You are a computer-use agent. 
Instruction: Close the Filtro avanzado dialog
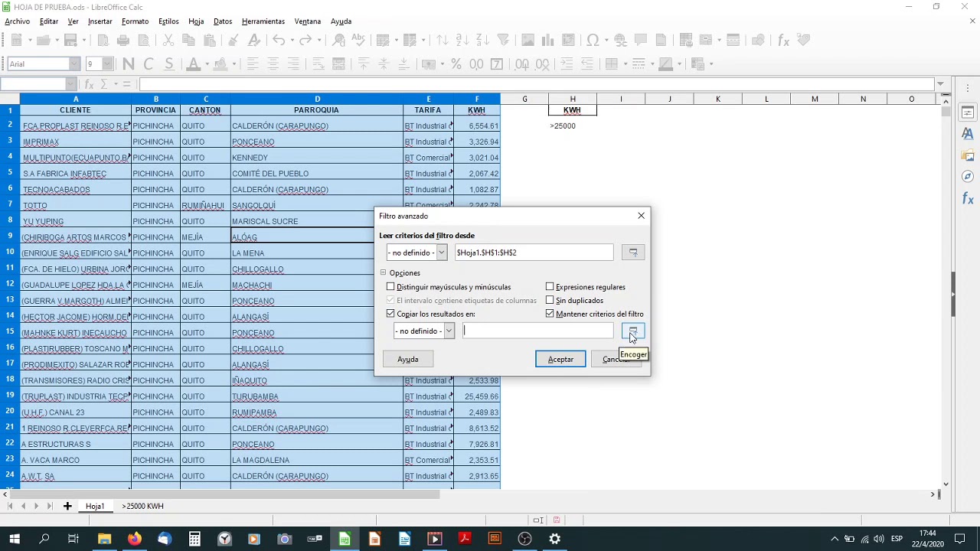641,216
